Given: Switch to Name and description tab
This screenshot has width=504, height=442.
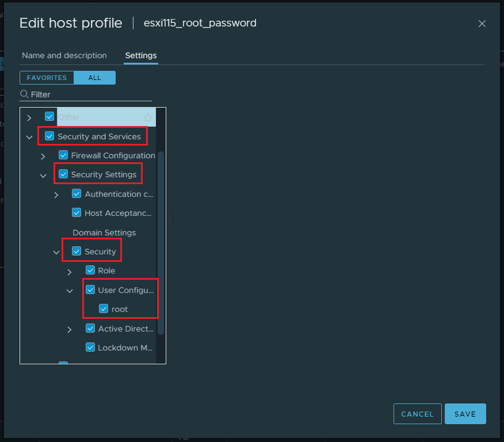Looking at the screenshot, I should coord(64,56).
